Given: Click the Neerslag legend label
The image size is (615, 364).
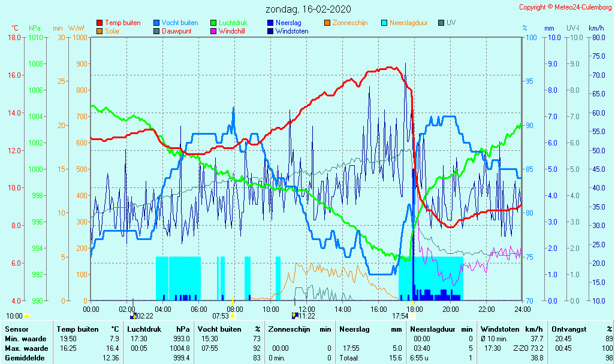Looking at the screenshot, I should [288, 23].
